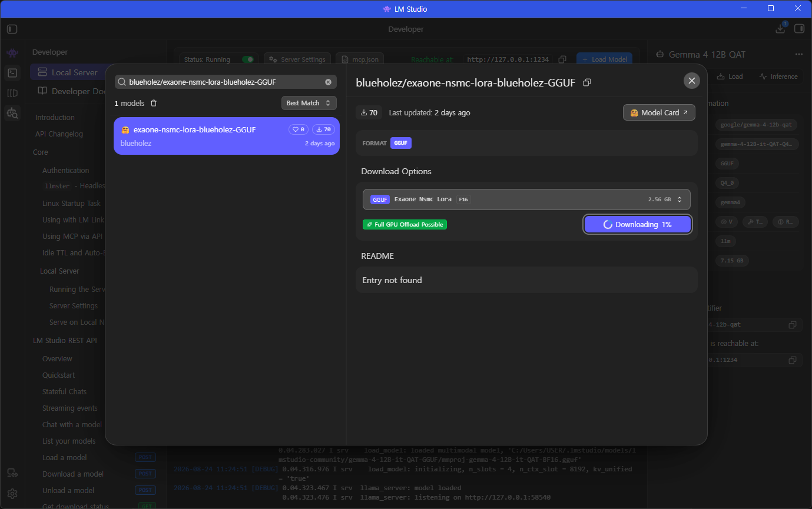Open Developer Docs in the sidebar
This screenshot has height=509, width=812.
coord(72,91)
